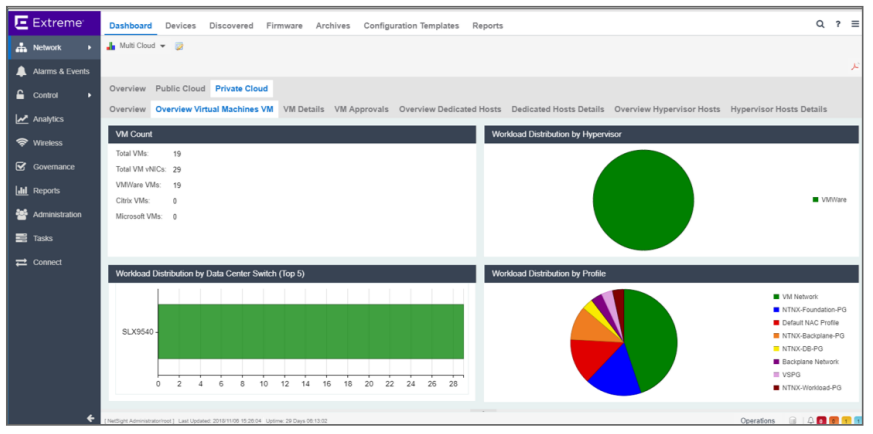Image resolution: width=873 pixels, height=434 pixels.
Task: Open the Dedicated Hosts Details tab
Action: [x=558, y=109]
